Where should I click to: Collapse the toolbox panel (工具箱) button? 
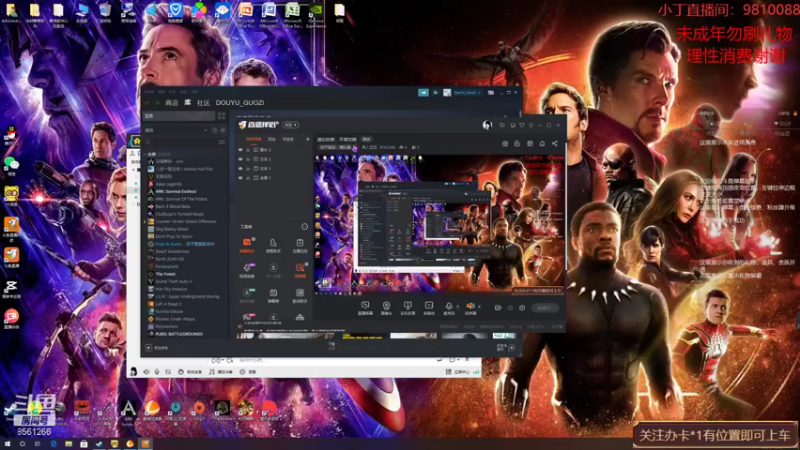coord(305,227)
